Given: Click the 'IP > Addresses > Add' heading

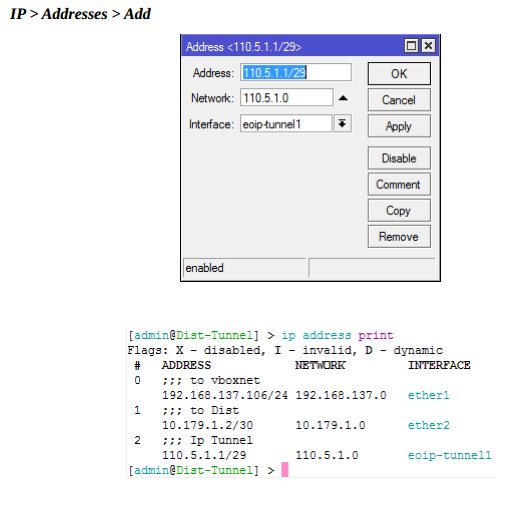Looking at the screenshot, I should click(80, 14).
